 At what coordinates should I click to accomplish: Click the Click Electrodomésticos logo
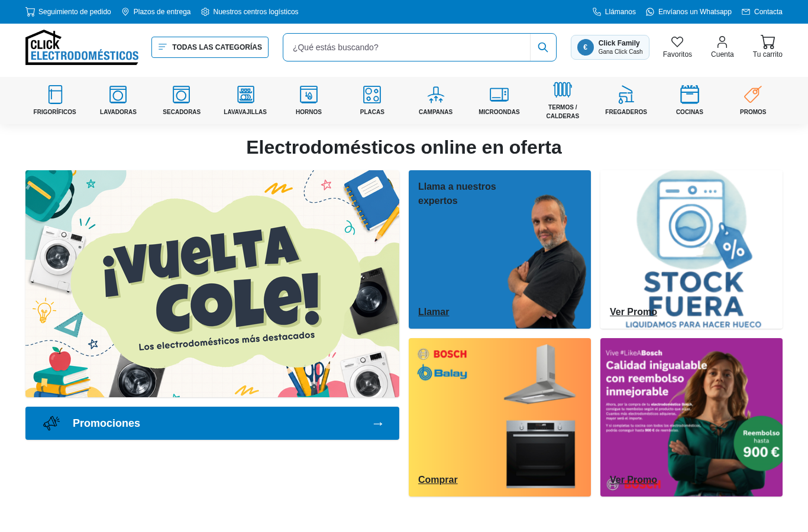tap(82, 47)
